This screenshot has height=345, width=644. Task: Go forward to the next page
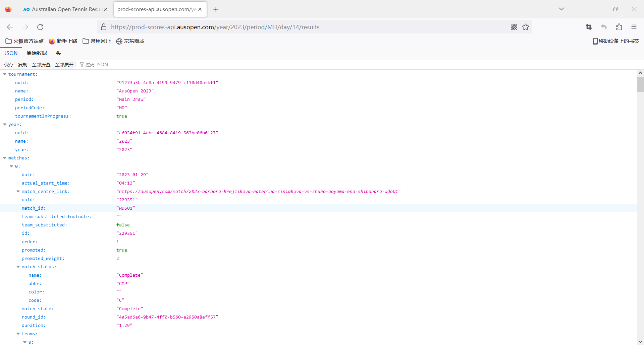point(25,27)
